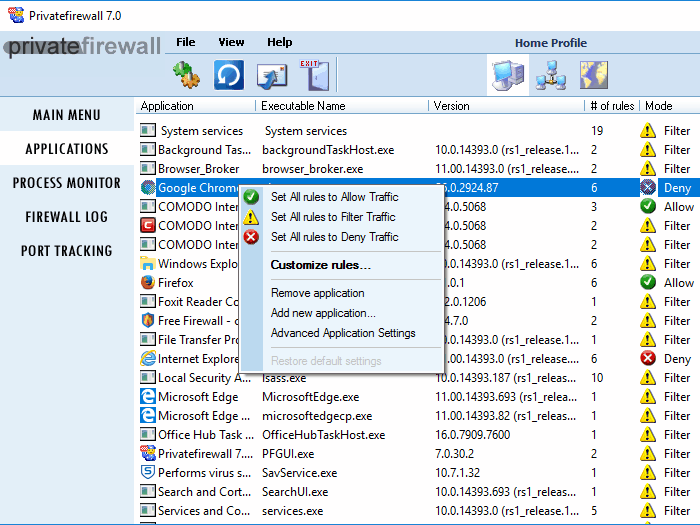Open Advanced Application Settings
Image resolution: width=700 pixels, height=525 pixels.
click(x=343, y=333)
